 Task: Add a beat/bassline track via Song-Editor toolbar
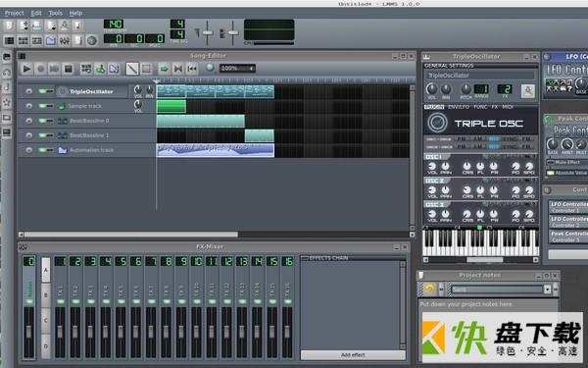pyautogui.click(x=86, y=69)
